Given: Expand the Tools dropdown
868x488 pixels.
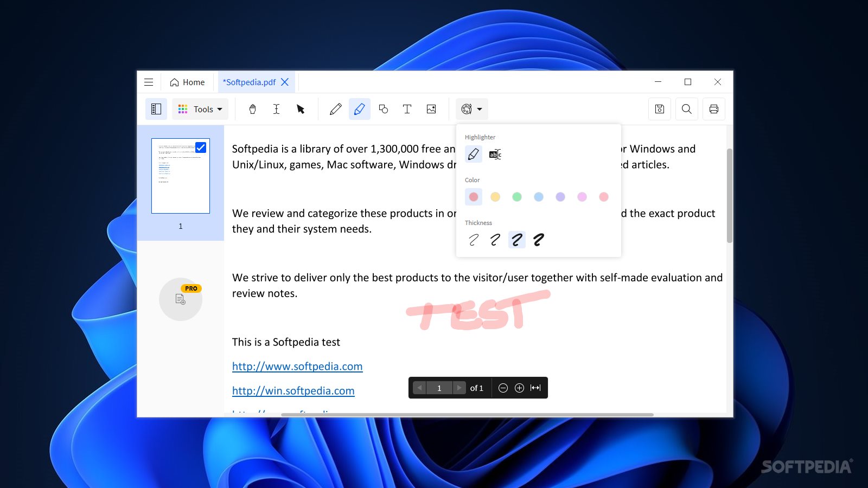Looking at the screenshot, I should tap(200, 109).
